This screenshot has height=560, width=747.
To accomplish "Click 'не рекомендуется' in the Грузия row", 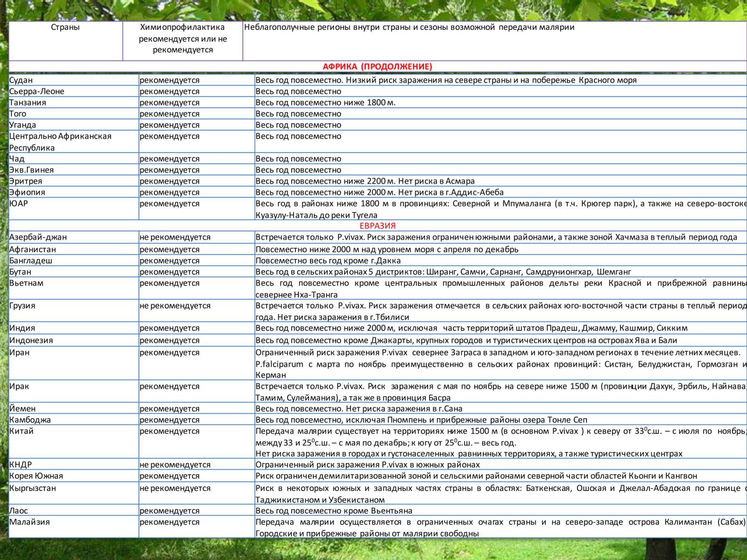I will pos(175,306).
